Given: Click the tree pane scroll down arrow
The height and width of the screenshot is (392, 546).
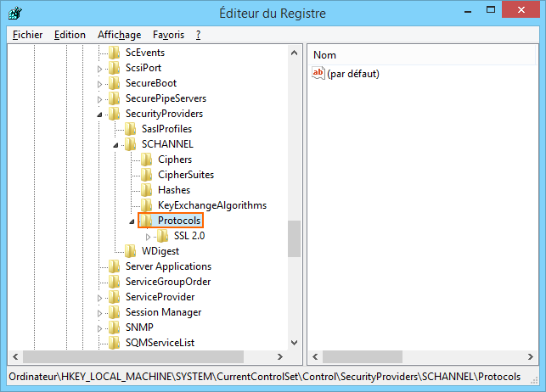Looking at the screenshot, I should click(295, 343).
